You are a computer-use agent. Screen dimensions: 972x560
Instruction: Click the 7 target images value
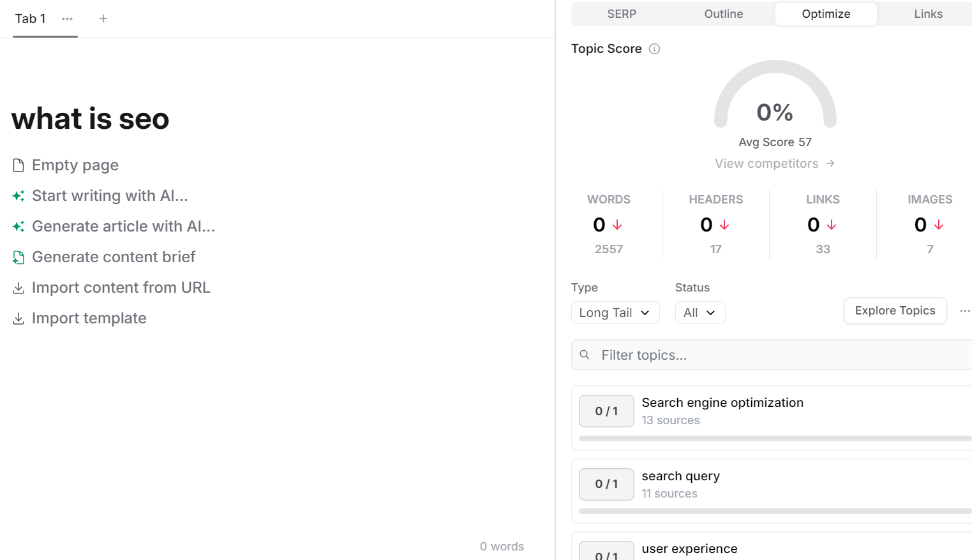pyautogui.click(x=930, y=249)
